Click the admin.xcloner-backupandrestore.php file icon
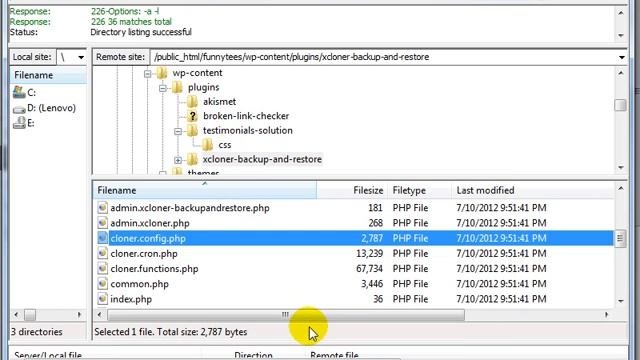 (102, 208)
